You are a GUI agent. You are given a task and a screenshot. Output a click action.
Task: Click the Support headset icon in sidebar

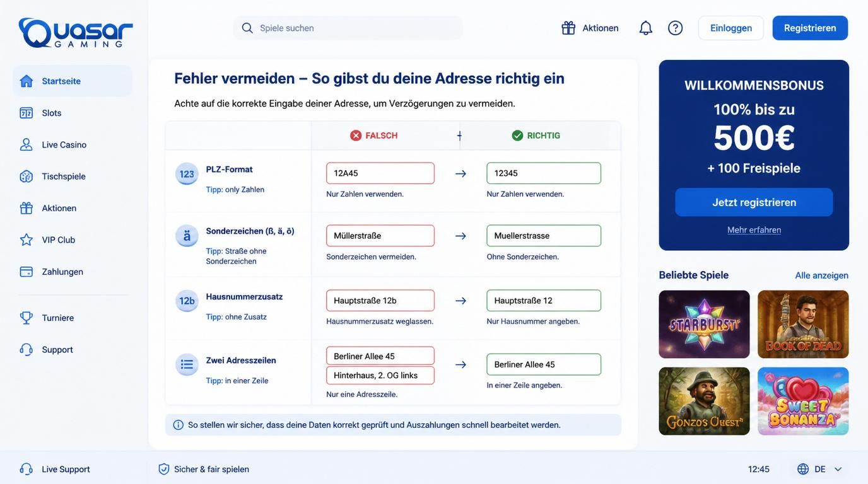tap(26, 349)
